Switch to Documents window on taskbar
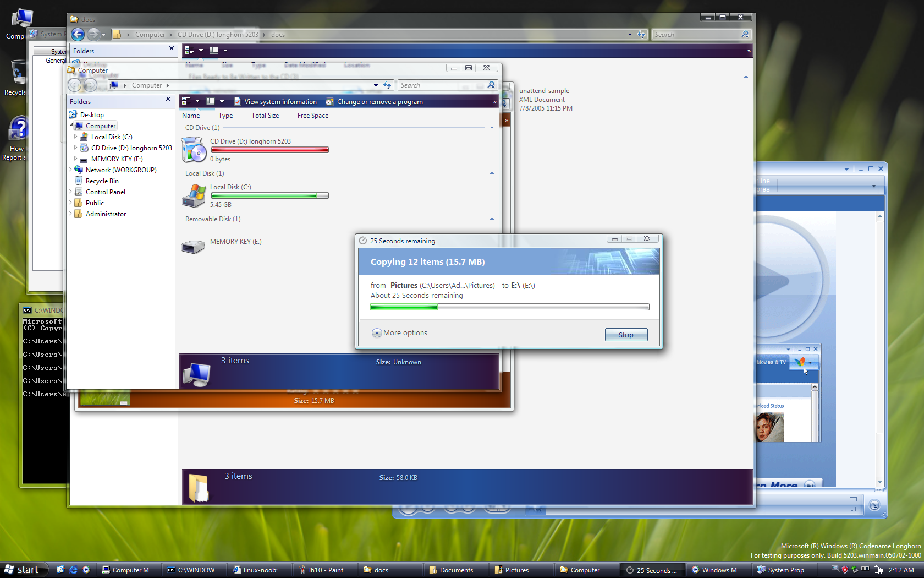 (x=456, y=570)
